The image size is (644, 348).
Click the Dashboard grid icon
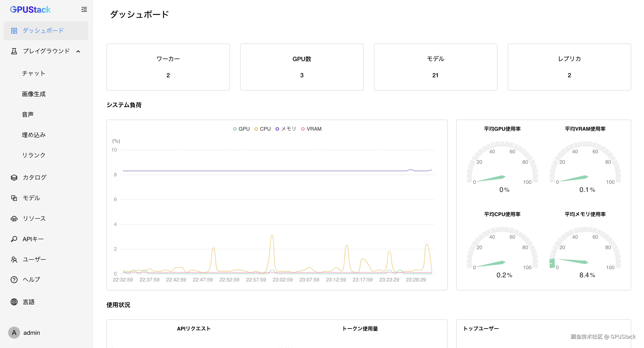14,31
